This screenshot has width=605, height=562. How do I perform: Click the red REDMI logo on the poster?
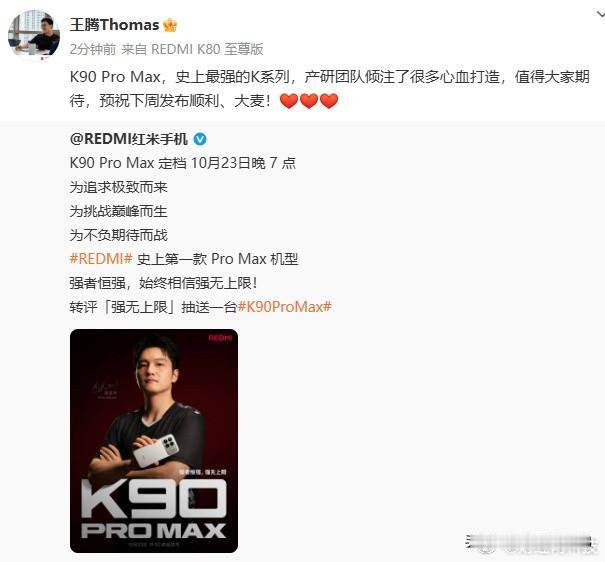point(220,338)
